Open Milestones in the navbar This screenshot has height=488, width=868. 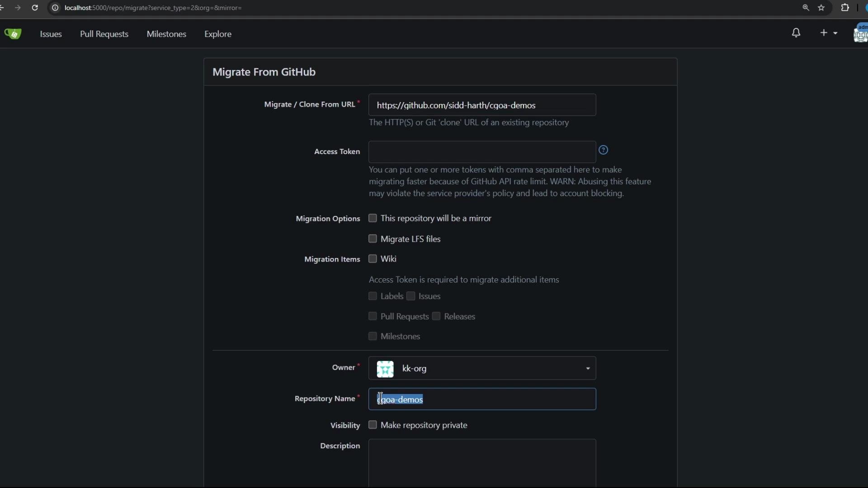coord(166,34)
